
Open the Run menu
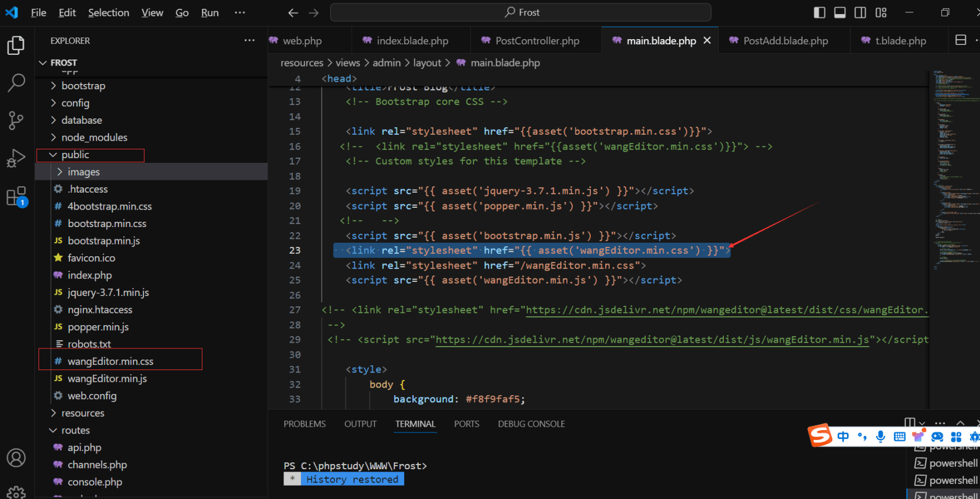pos(209,12)
